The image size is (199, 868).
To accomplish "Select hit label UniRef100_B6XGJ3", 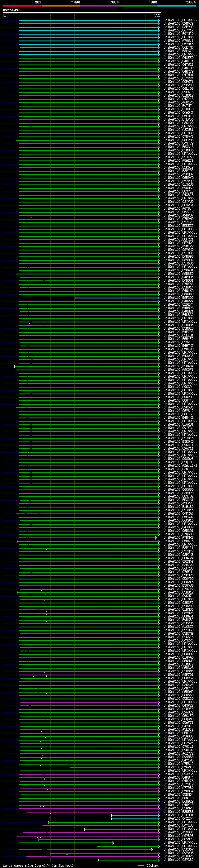I will 178,147.
